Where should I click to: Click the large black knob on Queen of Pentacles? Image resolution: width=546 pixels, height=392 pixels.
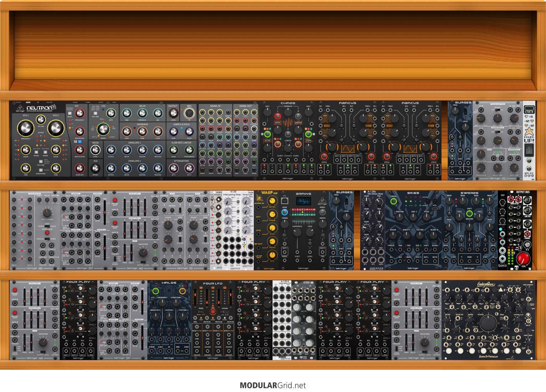[x=488, y=323]
